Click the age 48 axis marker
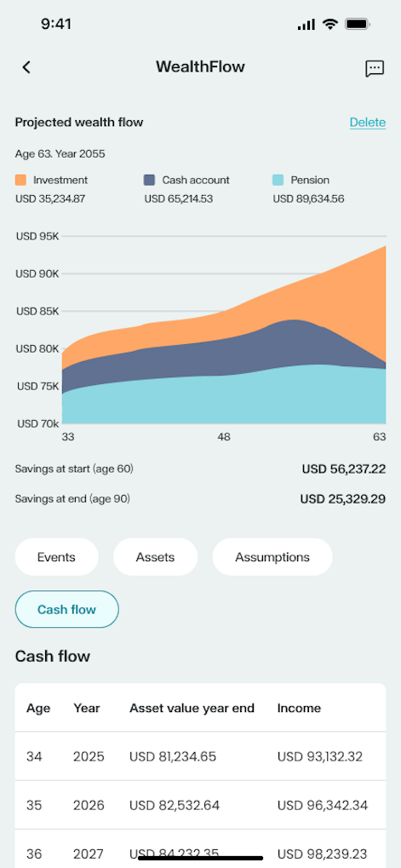The height and width of the screenshot is (868, 401). tap(223, 437)
